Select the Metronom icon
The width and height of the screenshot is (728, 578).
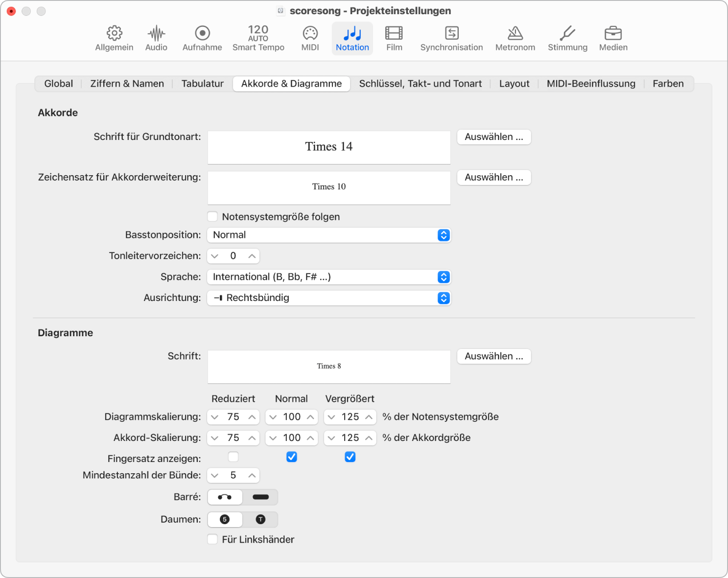coord(515,38)
